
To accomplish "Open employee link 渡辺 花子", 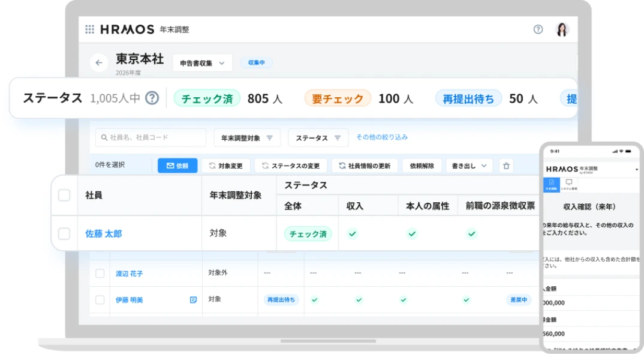I will [129, 274].
